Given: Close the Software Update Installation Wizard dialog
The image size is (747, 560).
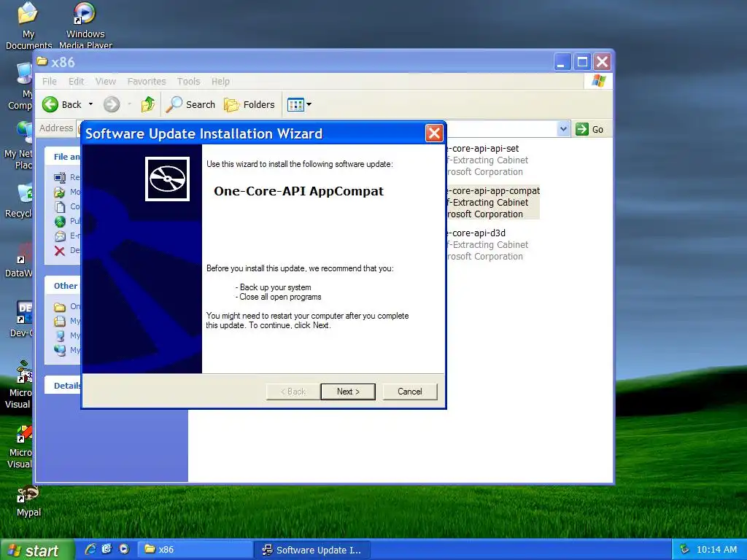Looking at the screenshot, I should (434, 133).
